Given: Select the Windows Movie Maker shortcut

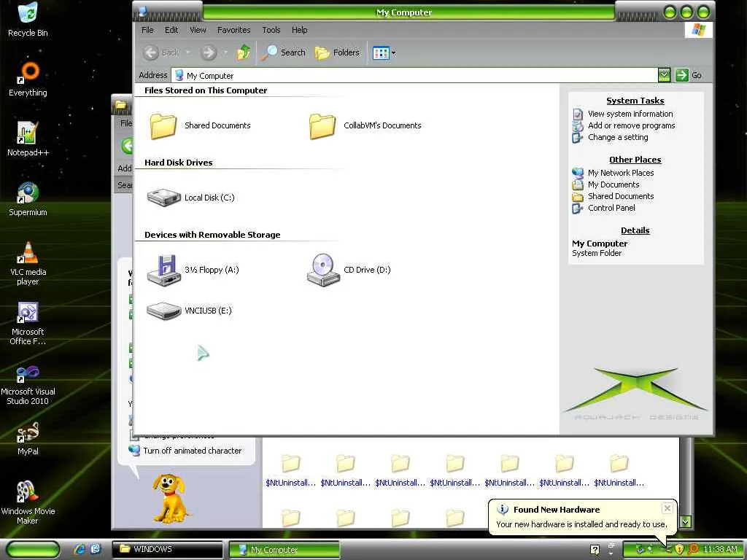Looking at the screenshot, I should point(28,503).
